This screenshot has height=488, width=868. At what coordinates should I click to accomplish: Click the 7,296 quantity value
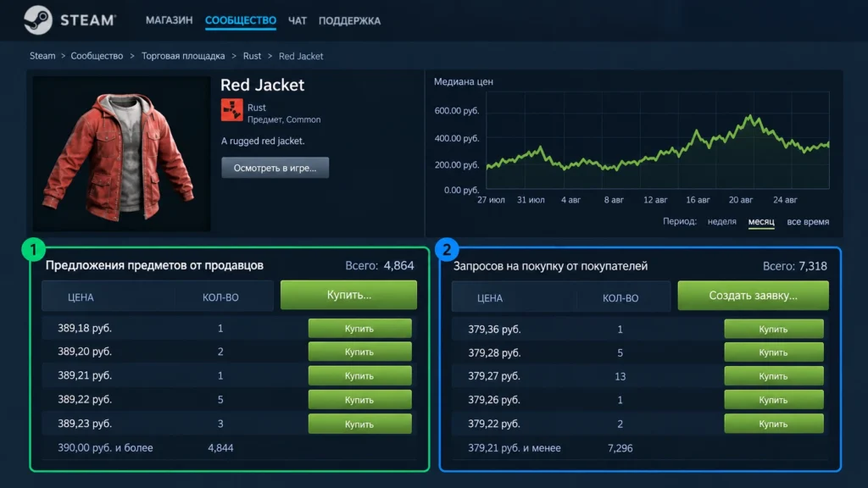point(620,448)
